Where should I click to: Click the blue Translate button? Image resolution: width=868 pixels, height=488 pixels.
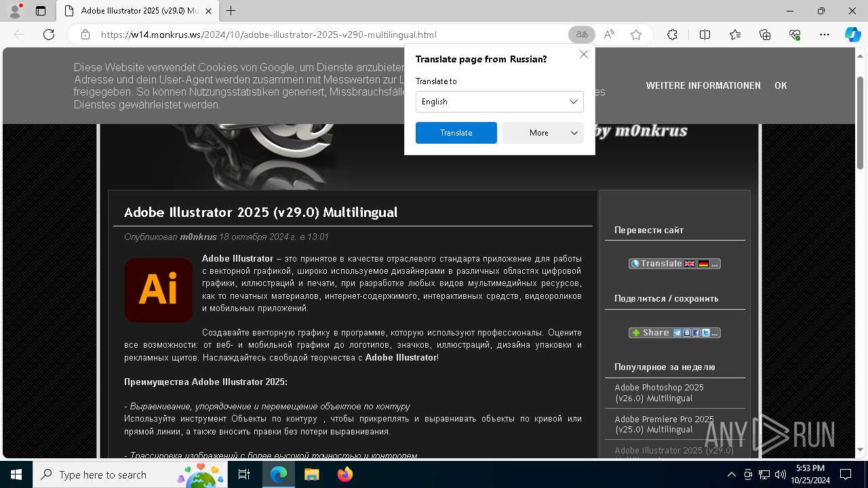456,133
